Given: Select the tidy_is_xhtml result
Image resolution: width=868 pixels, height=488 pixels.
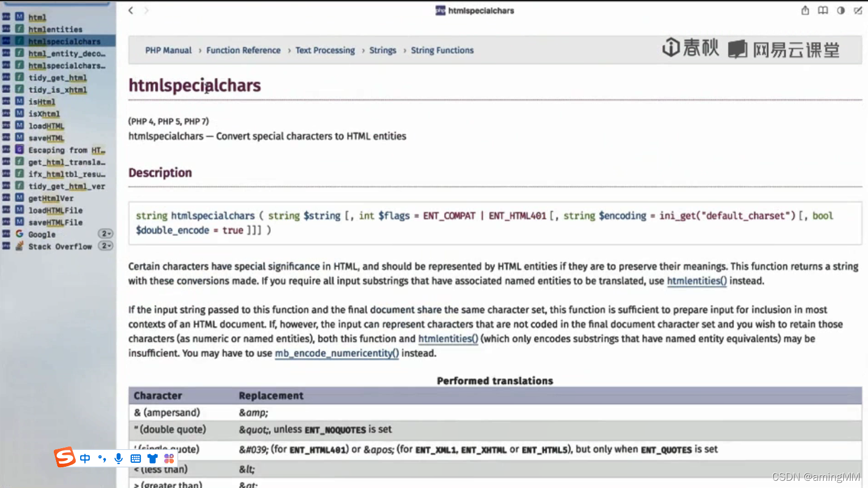Looking at the screenshot, I should click(58, 90).
